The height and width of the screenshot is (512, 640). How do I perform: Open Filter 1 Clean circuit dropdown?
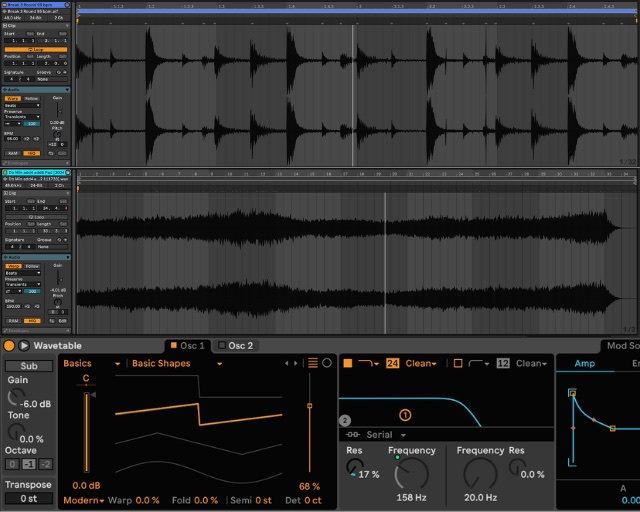(421, 363)
